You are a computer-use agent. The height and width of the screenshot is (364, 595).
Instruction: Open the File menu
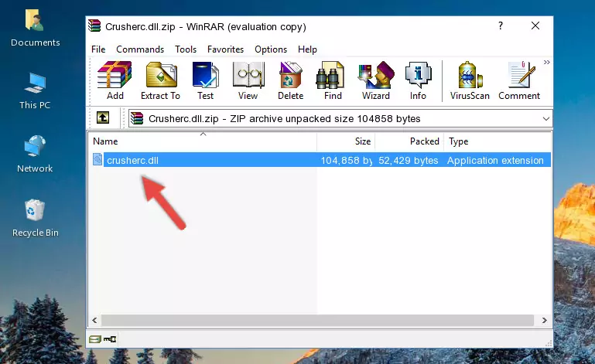(x=98, y=49)
